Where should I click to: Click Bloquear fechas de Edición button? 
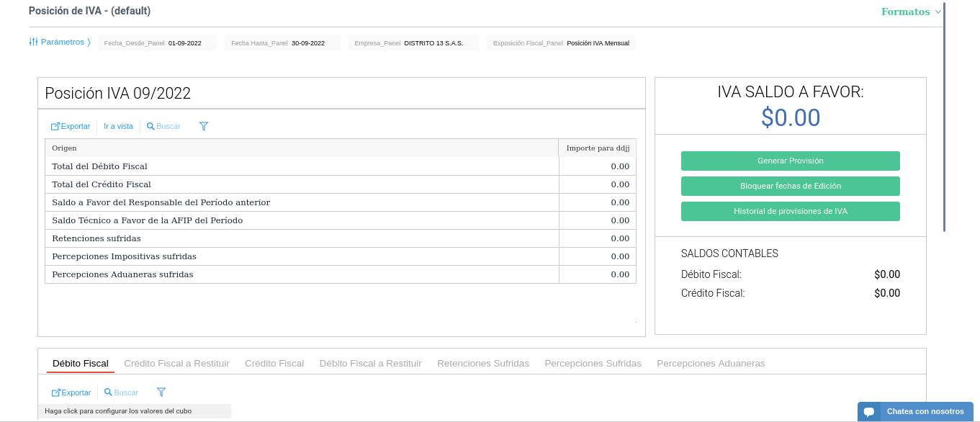(790, 186)
